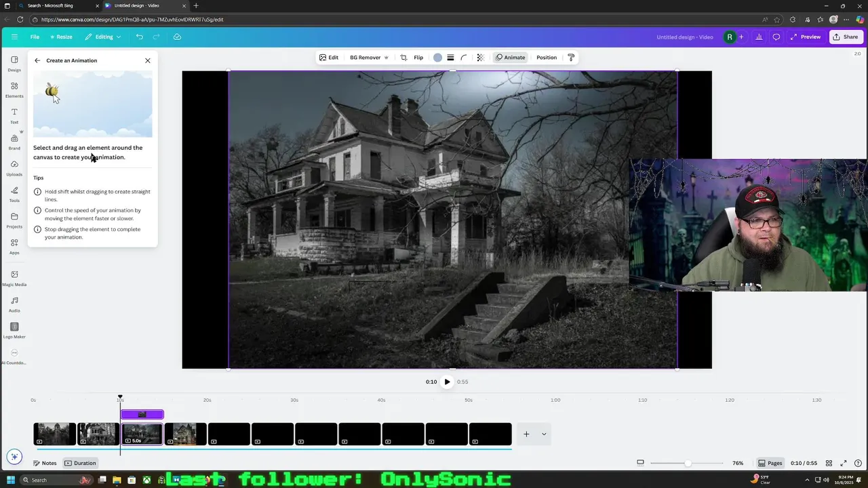Open the border color swatch
Viewport: 868px width, 488px height.
pyautogui.click(x=437, y=58)
